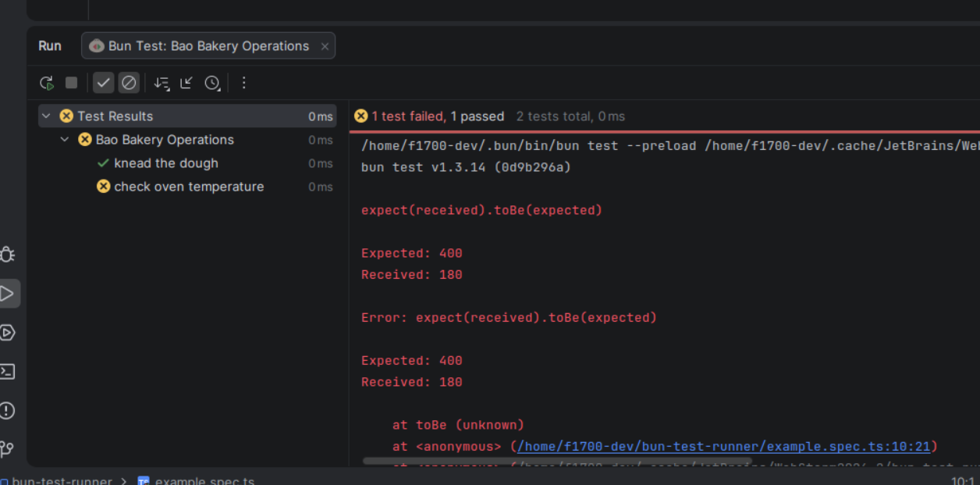Open the example.spec.ts:10:21 stack trace link
The height and width of the screenshot is (485, 980).
[724, 447]
